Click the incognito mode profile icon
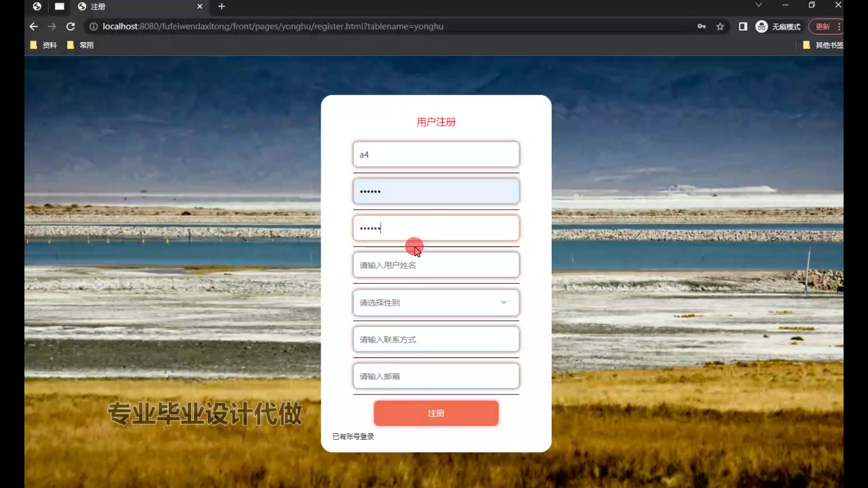Viewport: 868px width, 488px height. 762,27
